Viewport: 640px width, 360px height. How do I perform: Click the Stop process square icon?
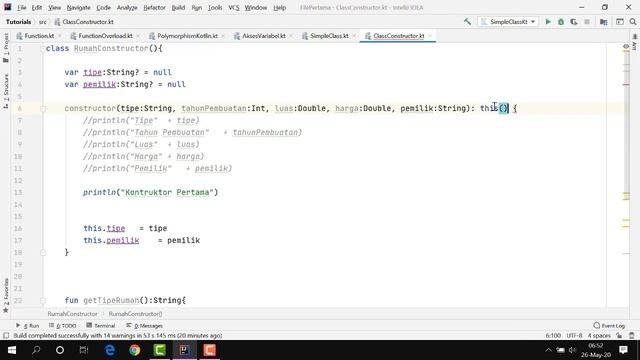tap(587, 22)
